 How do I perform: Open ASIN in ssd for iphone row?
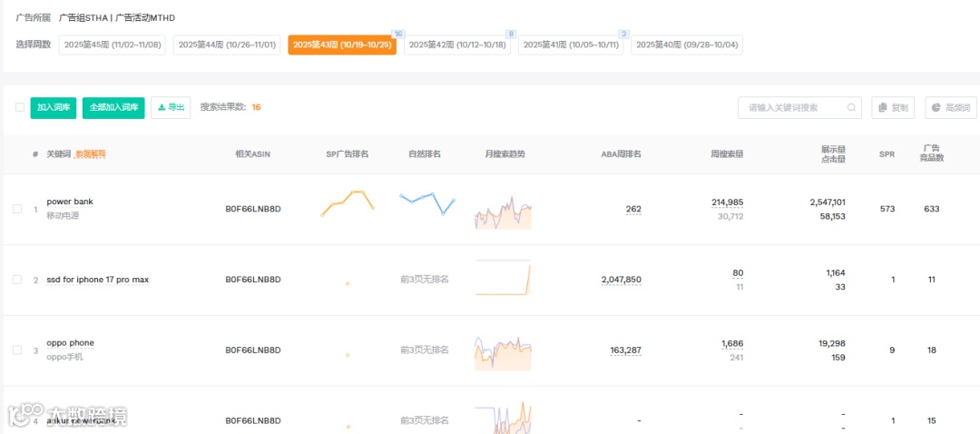[253, 280]
